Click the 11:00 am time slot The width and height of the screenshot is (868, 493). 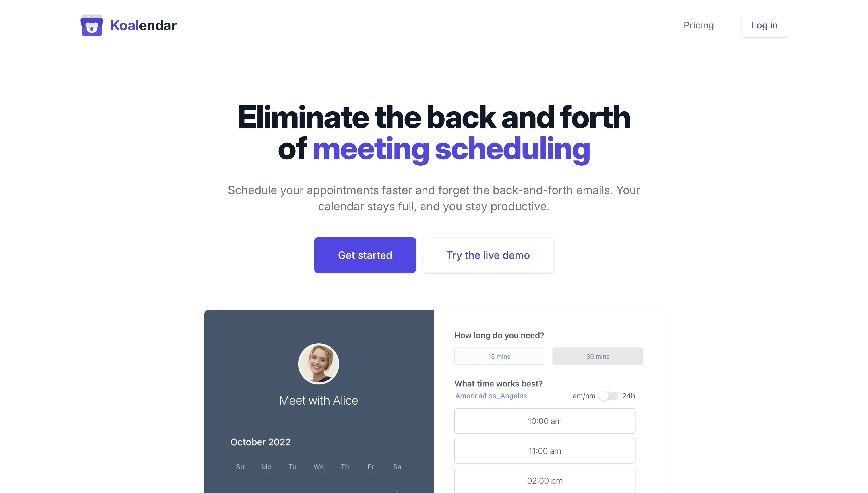point(544,450)
